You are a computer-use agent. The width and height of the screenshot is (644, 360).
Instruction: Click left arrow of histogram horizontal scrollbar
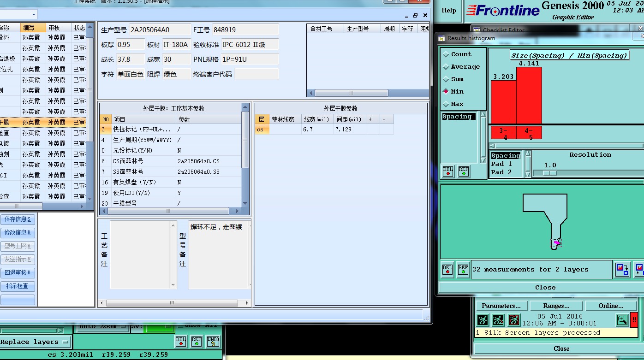pyautogui.click(x=492, y=146)
